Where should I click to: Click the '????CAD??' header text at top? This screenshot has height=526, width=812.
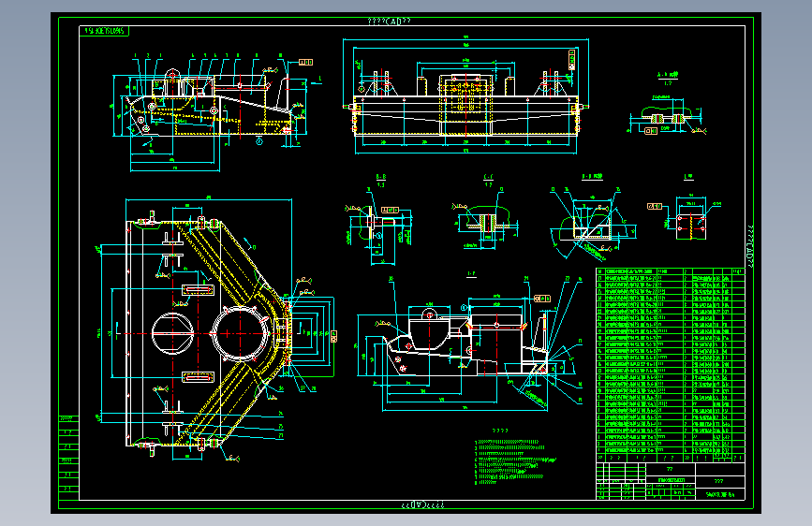point(389,22)
